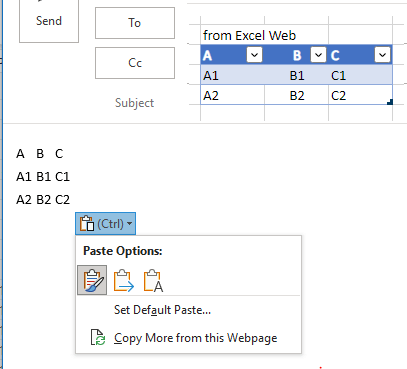Click cell containing 'from Excel Web'
The height and width of the screenshot is (369, 407).
click(249, 35)
